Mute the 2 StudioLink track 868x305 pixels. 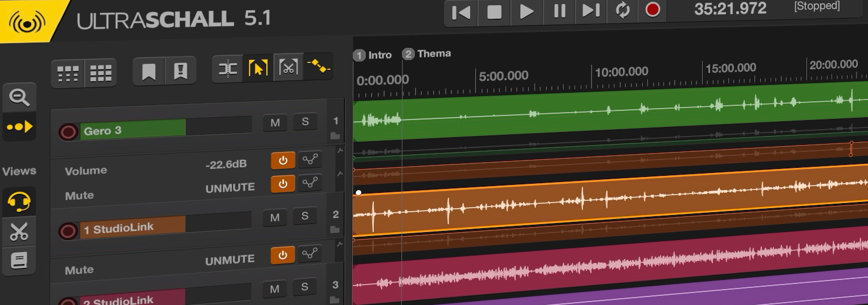click(275, 289)
